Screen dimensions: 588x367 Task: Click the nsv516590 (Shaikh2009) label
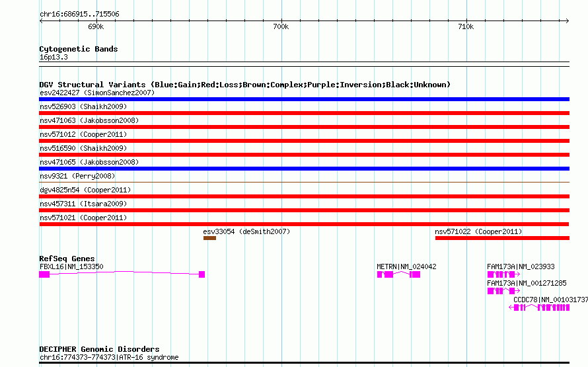(83, 148)
